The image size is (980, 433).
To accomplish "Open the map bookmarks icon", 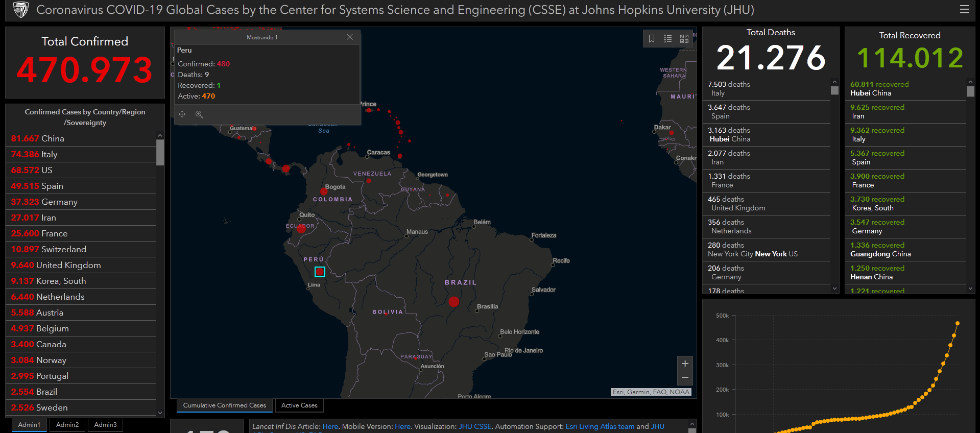I will 652,38.
